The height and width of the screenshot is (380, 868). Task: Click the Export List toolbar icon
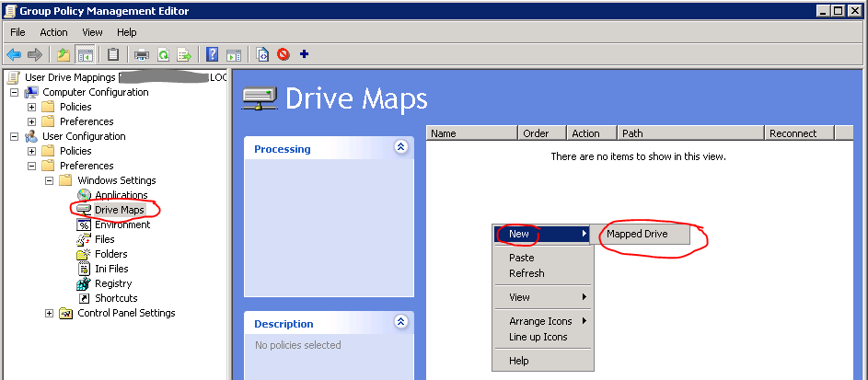click(x=184, y=54)
